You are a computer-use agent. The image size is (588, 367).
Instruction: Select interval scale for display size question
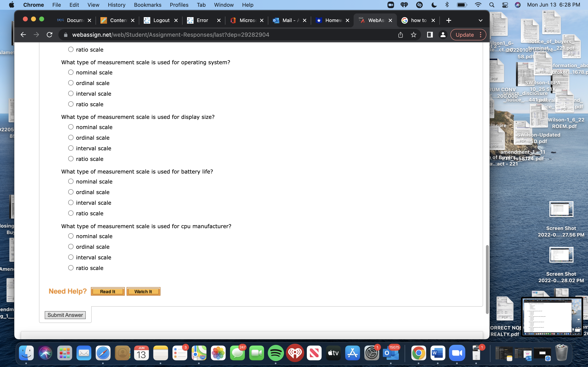tap(71, 148)
